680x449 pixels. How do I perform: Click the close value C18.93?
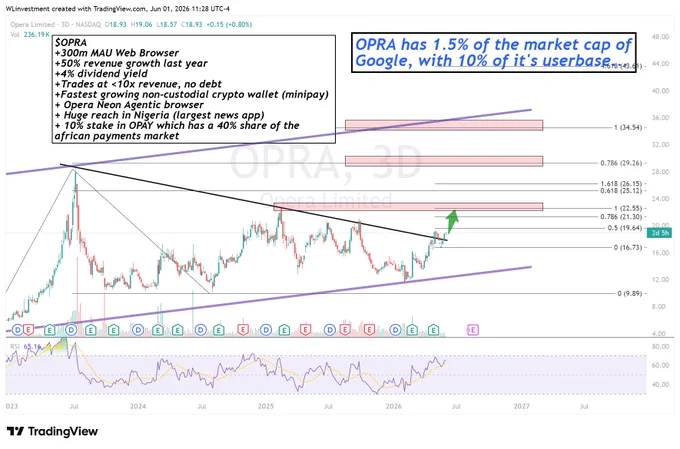[192, 25]
